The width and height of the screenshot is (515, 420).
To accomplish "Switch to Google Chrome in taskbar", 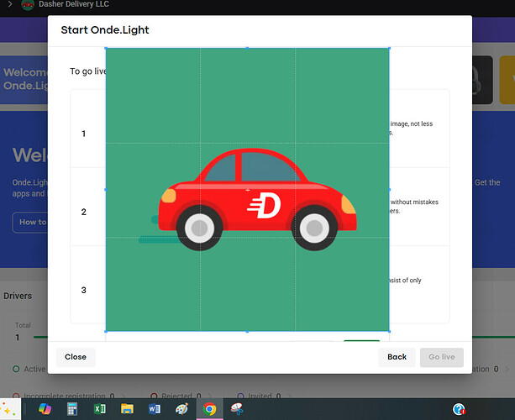I will (209, 409).
